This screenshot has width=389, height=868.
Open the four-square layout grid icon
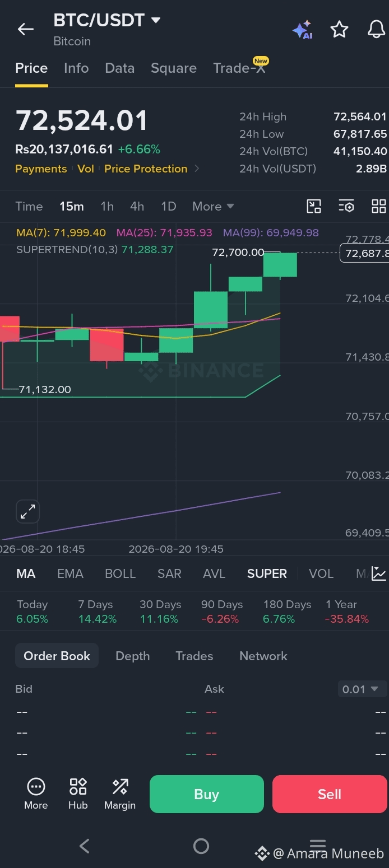click(x=379, y=206)
